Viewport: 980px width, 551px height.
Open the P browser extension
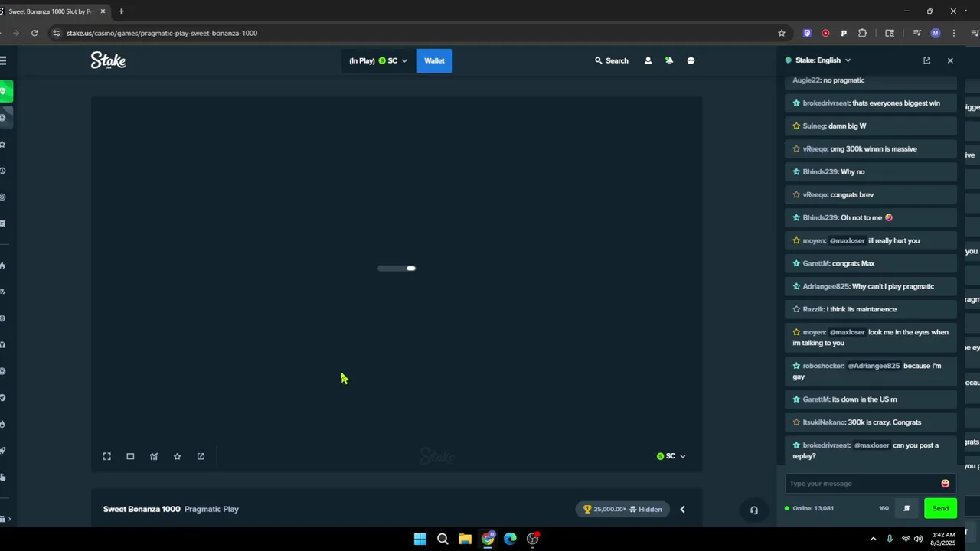click(x=844, y=33)
